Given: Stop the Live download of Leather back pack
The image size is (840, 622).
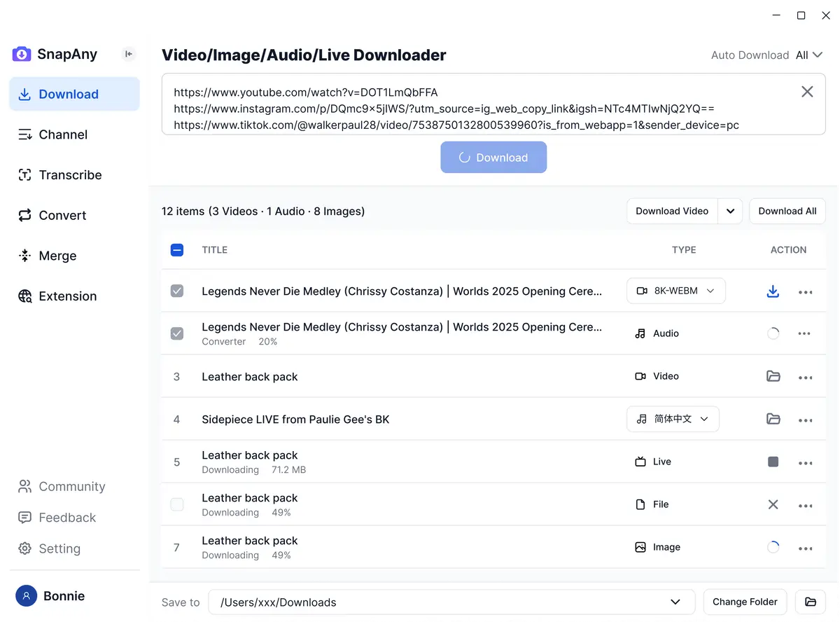Looking at the screenshot, I should click(773, 462).
